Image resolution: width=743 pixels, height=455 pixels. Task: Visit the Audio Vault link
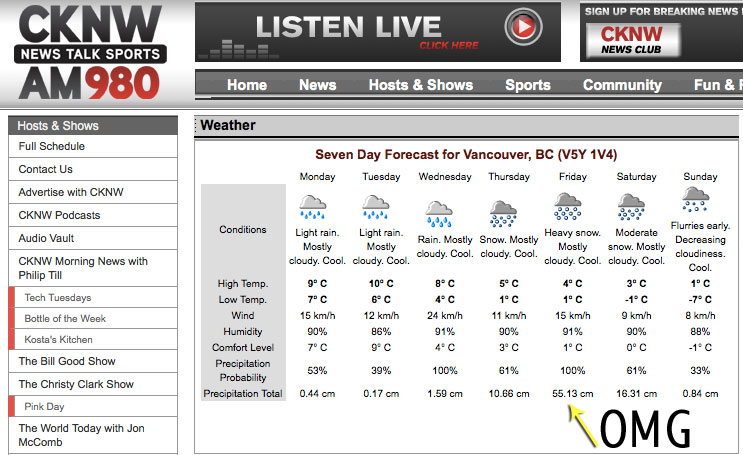click(46, 238)
